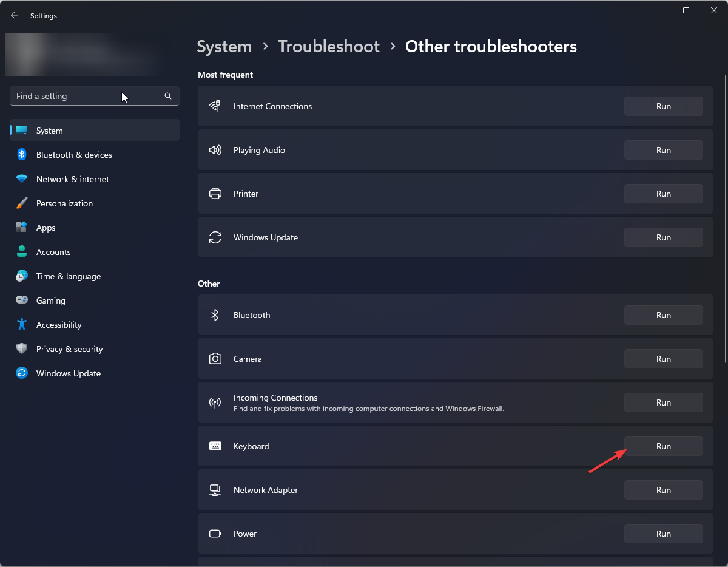Image resolution: width=728 pixels, height=567 pixels.
Task: Click the Windows Update refresh icon in list
Action: click(215, 237)
